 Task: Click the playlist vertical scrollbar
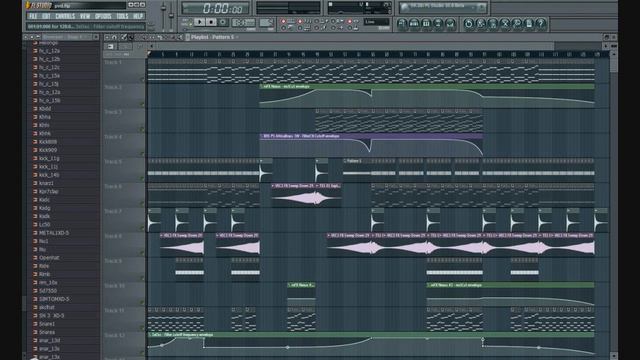(613, 204)
